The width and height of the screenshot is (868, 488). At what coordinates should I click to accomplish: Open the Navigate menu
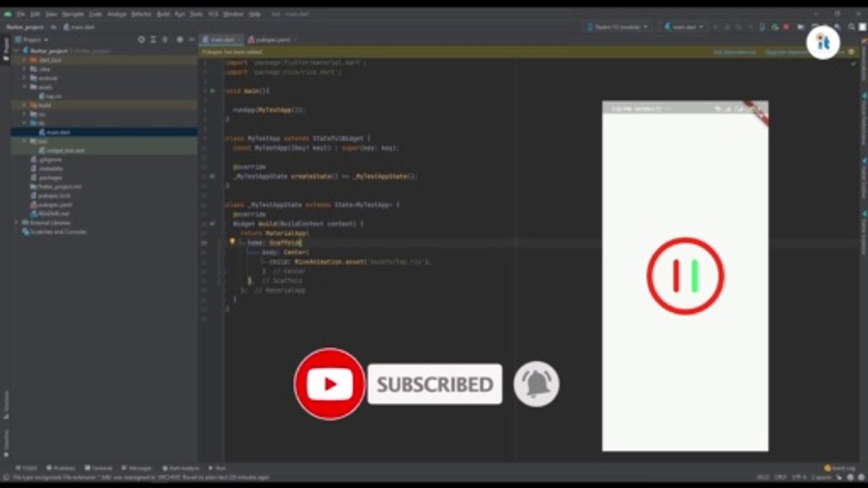[x=73, y=14]
